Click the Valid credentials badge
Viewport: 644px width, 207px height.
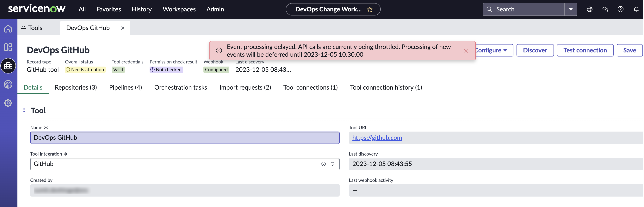coord(118,70)
